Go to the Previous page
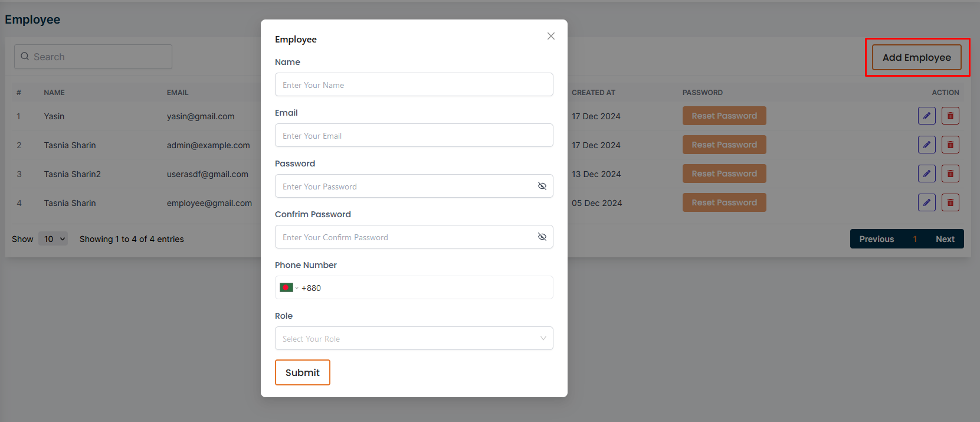Screen dimensions: 980x422 click(x=876, y=239)
